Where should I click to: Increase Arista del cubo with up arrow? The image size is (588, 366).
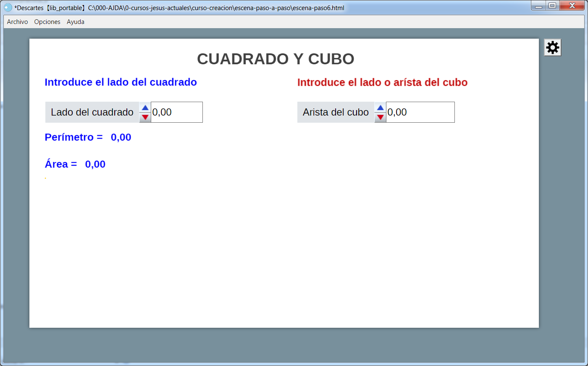click(380, 108)
